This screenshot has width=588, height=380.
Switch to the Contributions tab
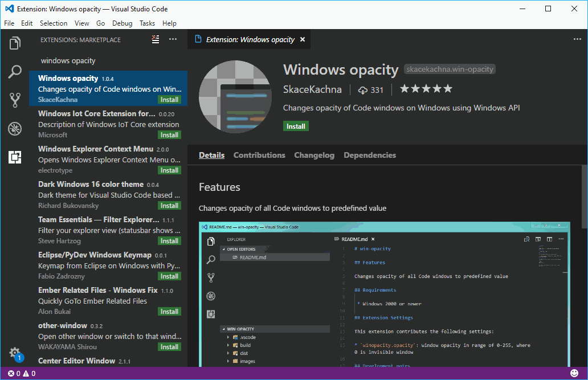(x=259, y=154)
